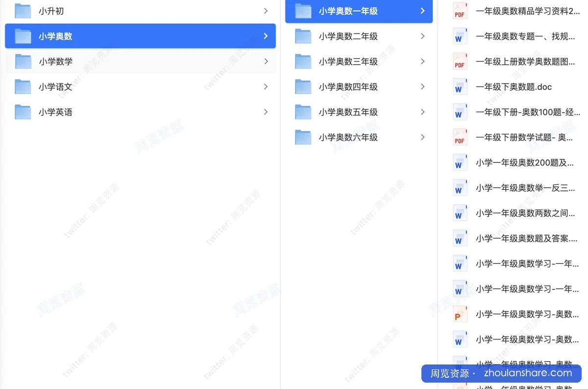Expand the 小学数学 folder chevron
The image size is (588, 389).
[x=266, y=61]
